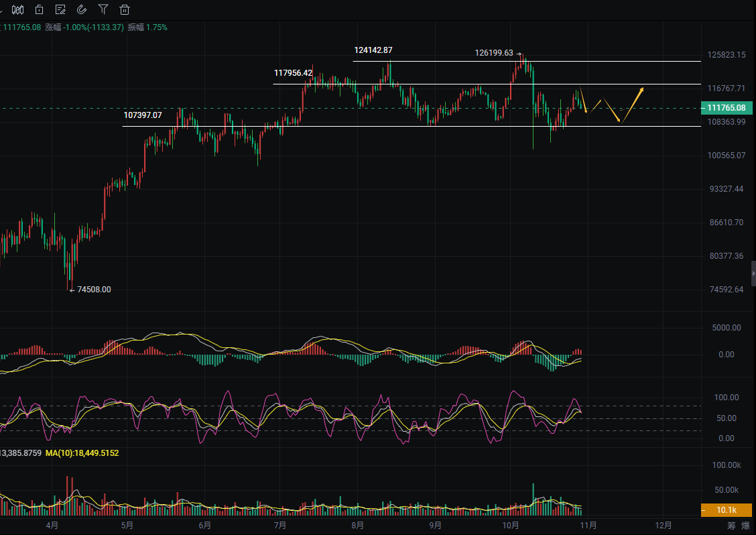Click the 11月 date on time axis
The image size is (756, 535).
point(588,526)
